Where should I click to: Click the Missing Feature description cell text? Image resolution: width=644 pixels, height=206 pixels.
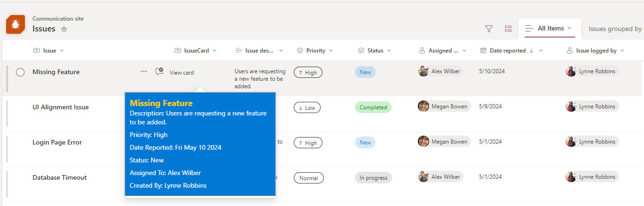pos(260,79)
